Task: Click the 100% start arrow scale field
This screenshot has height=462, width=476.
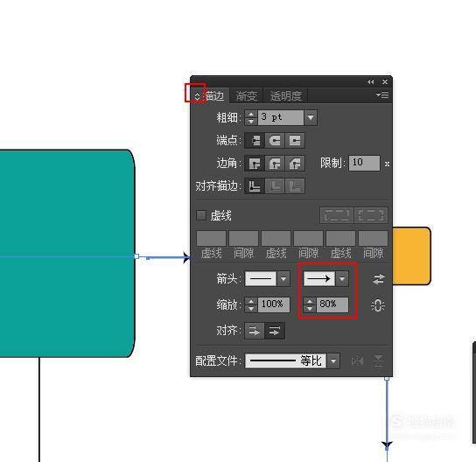Action: point(274,304)
